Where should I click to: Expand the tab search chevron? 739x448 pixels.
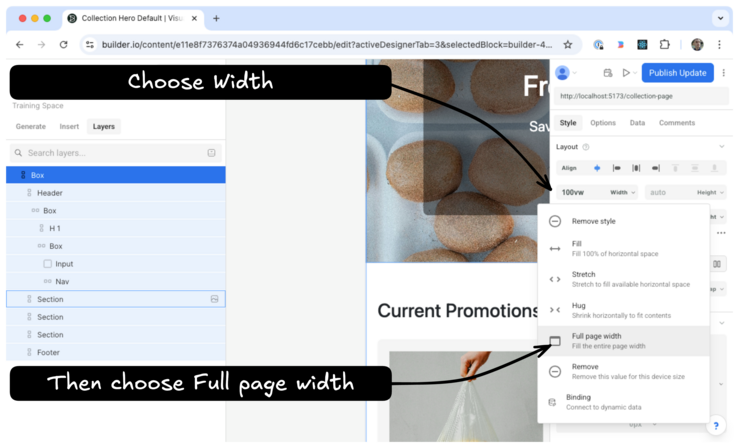[x=720, y=18]
